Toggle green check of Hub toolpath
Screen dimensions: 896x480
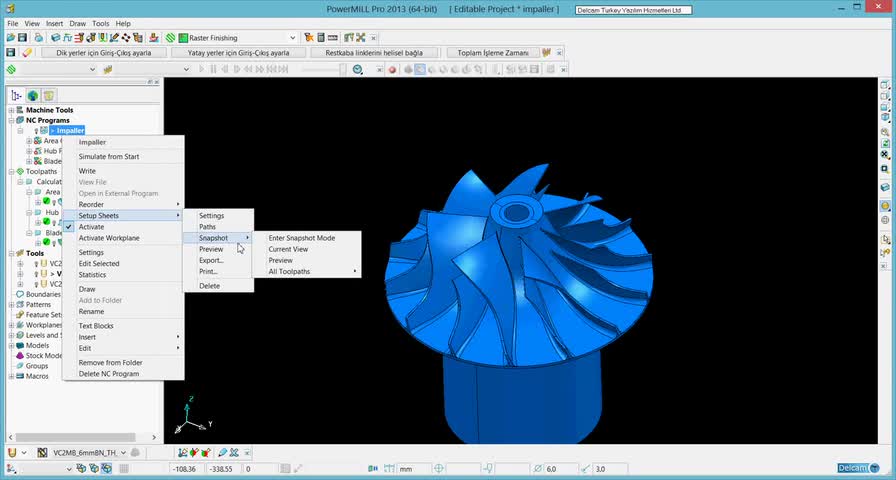pyautogui.click(x=46, y=222)
